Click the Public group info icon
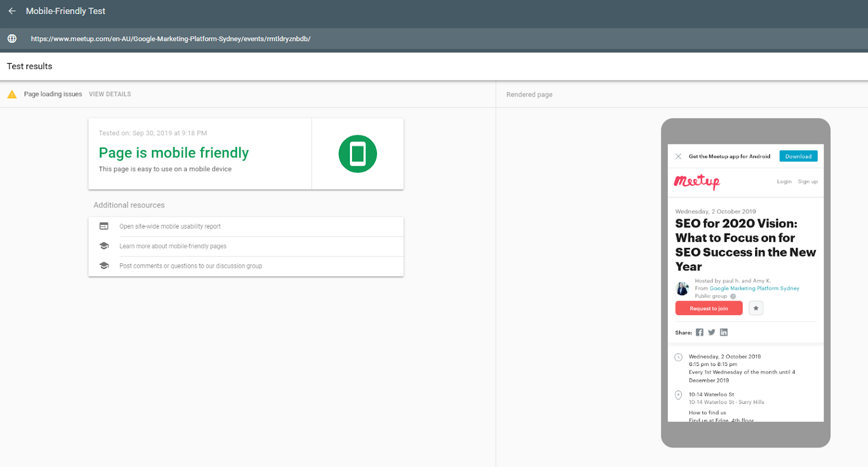This screenshot has width=868, height=467. point(733,296)
